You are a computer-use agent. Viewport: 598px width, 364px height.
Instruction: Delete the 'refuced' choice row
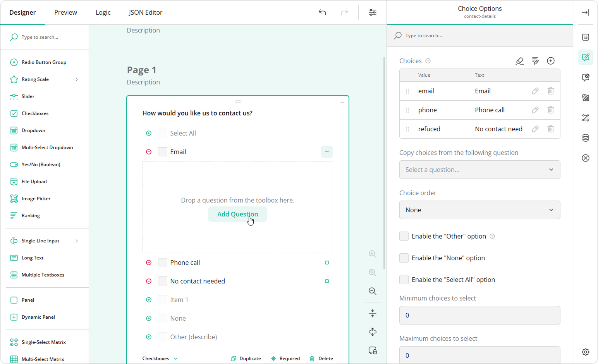point(551,129)
